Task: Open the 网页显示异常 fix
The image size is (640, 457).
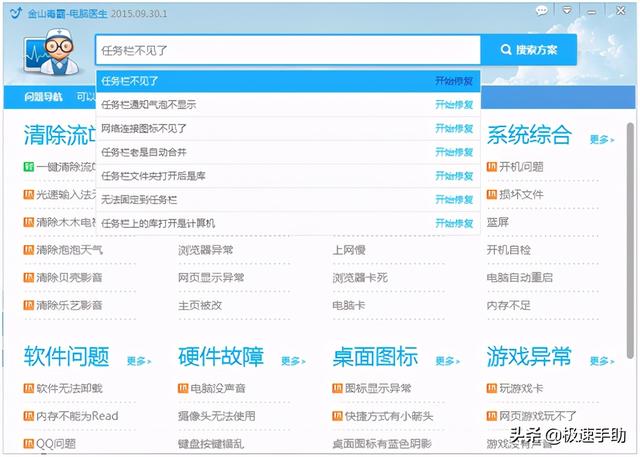Action: coord(211,277)
